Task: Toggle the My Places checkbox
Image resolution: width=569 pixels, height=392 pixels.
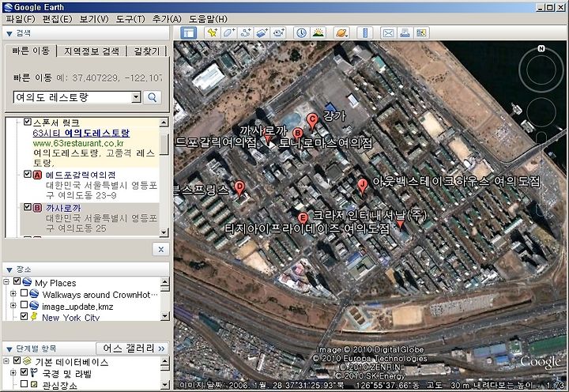Action: click(17, 281)
